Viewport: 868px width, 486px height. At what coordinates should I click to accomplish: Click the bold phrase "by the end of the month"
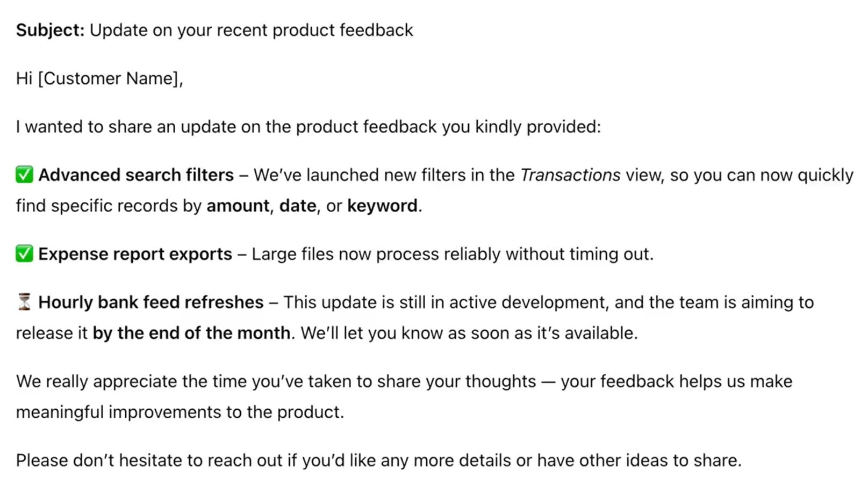tap(191, 333)
